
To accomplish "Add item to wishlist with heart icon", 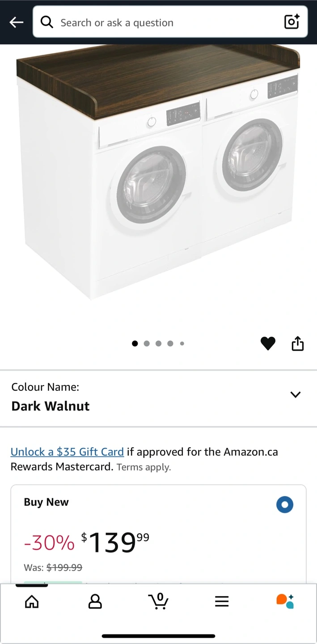I will click(268, 343).
